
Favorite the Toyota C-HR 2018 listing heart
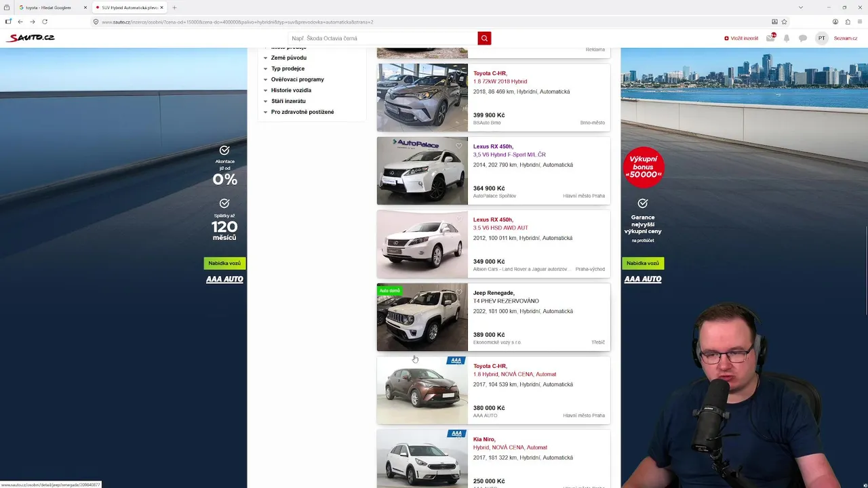click(x=459, y=73)
